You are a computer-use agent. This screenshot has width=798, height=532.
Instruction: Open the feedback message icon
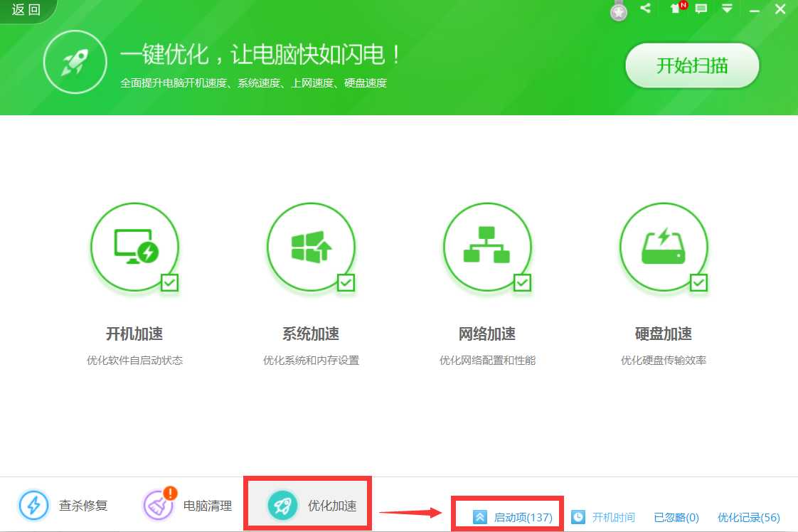(x=701, y=9)
